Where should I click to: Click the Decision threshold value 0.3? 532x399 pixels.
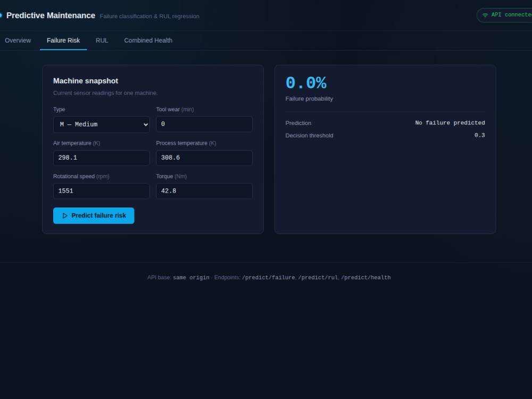point(479,135)
